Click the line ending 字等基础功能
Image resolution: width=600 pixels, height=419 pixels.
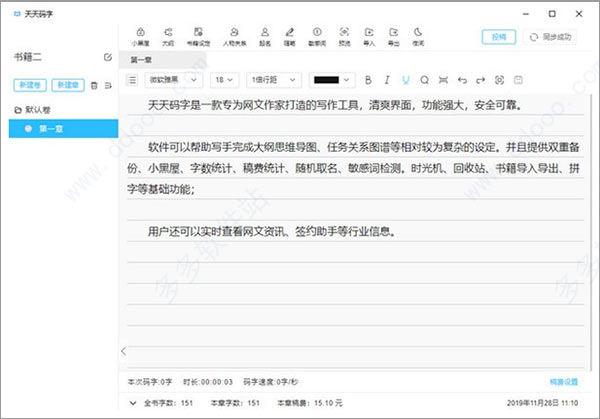161,189
